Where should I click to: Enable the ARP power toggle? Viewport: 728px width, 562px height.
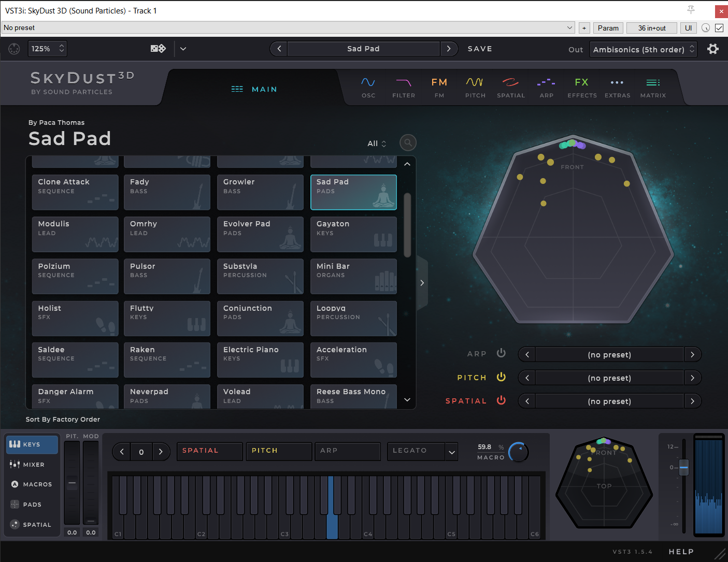pos(501,353)
